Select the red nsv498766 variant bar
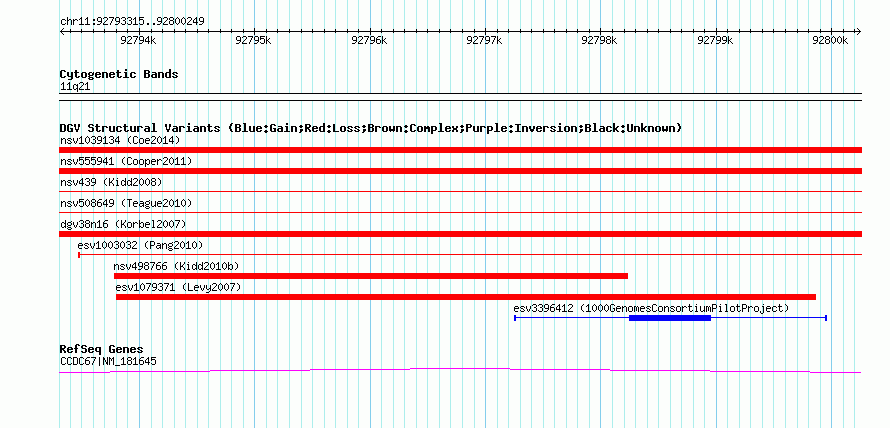This screenshot has width=890, height=428. [x=371, y=276]
